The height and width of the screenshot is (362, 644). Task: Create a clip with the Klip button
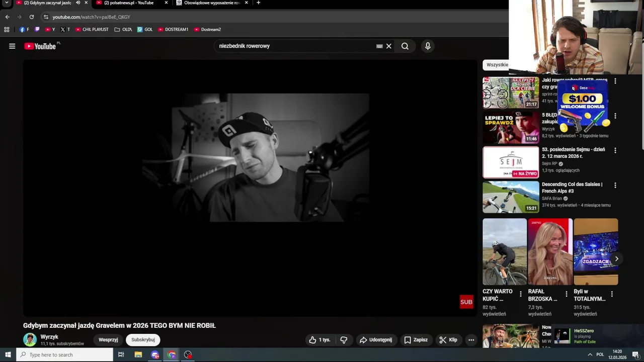448,340
